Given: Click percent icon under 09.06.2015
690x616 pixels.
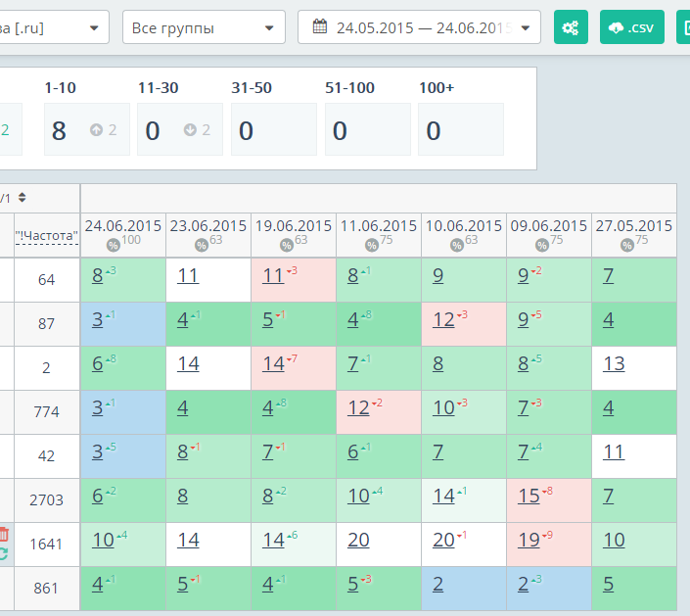Looking at the screenshot, I should point(542,245).
